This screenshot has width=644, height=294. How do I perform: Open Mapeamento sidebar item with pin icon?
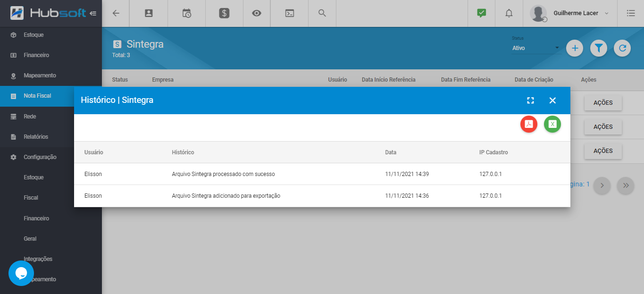click(x=51, y=76)
